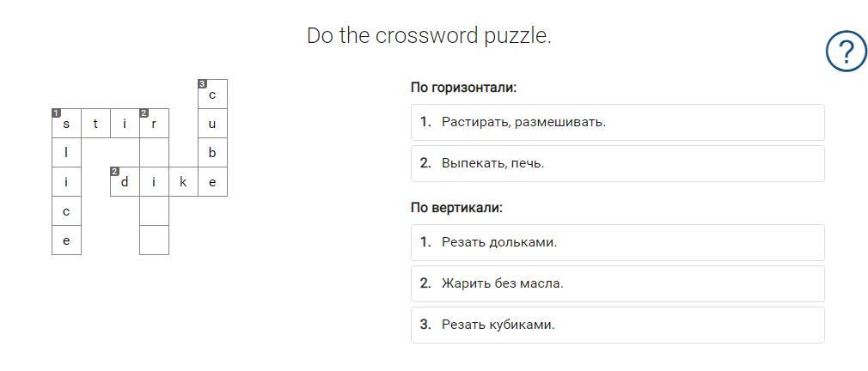Select the bottom empty cell of column 2

[154, 240]
